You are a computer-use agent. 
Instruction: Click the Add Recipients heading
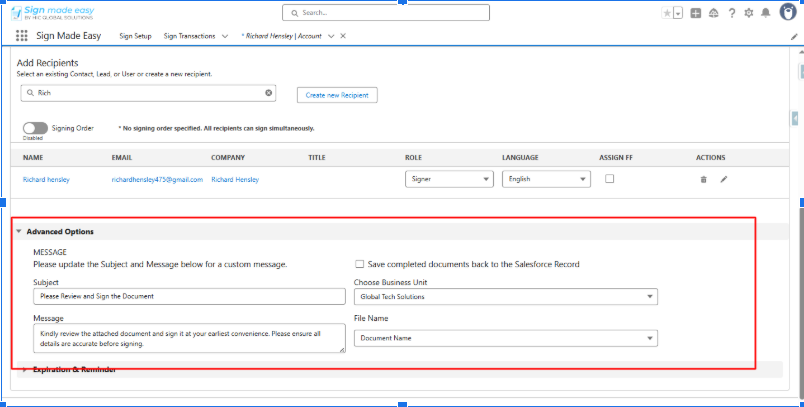tap(47, 63)
